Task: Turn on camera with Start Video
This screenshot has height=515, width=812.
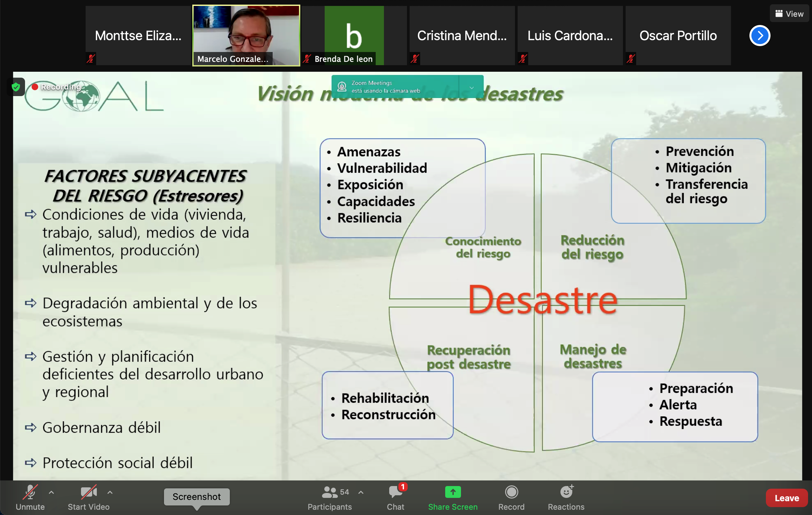Action: pos(88,492)
